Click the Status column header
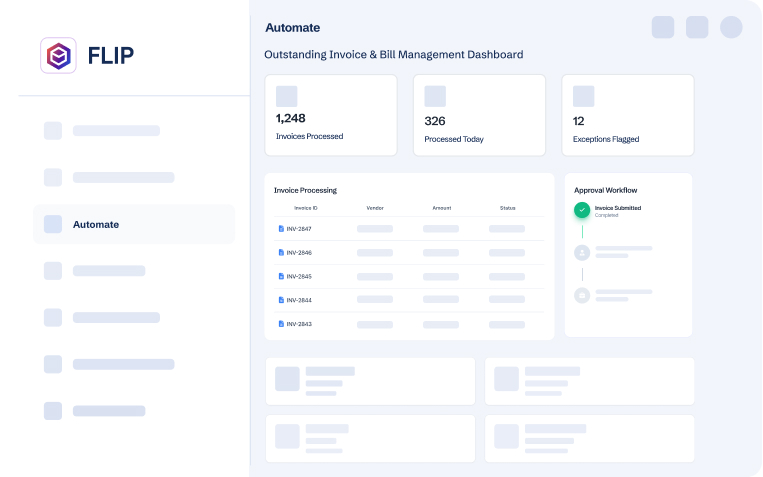This screenshot has height=477, width=763. click(507, 208)
